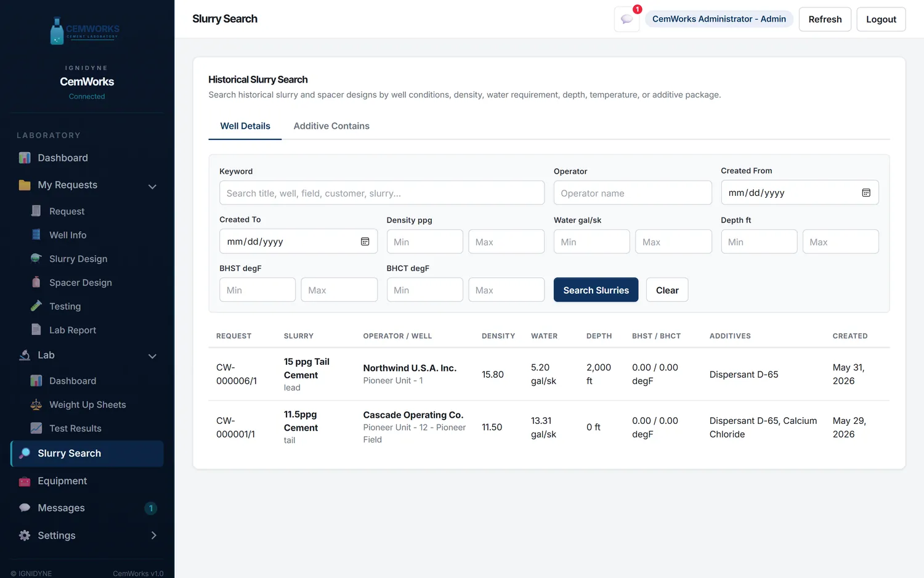Viewport: 924px width, 578px height.
Task: Click the Slurry Design icon
Action: coord(36,258)
